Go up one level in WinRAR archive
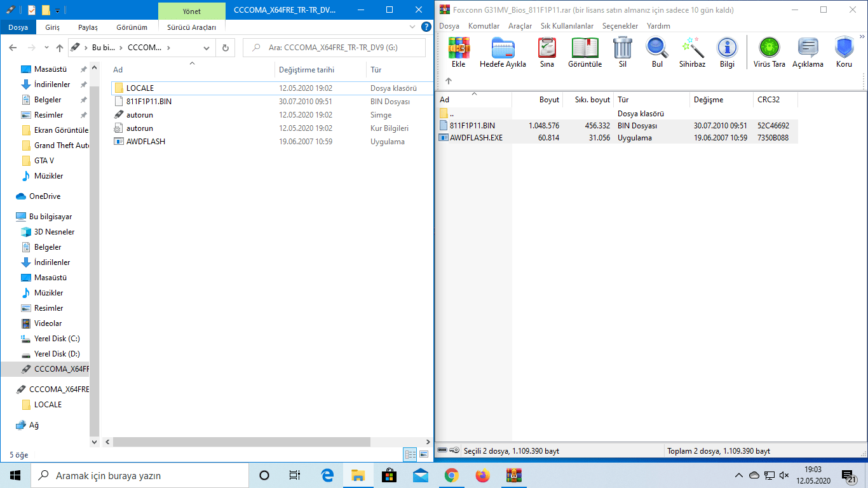The image size is (868, 488). pyautogui.click(x=449, y=81)
